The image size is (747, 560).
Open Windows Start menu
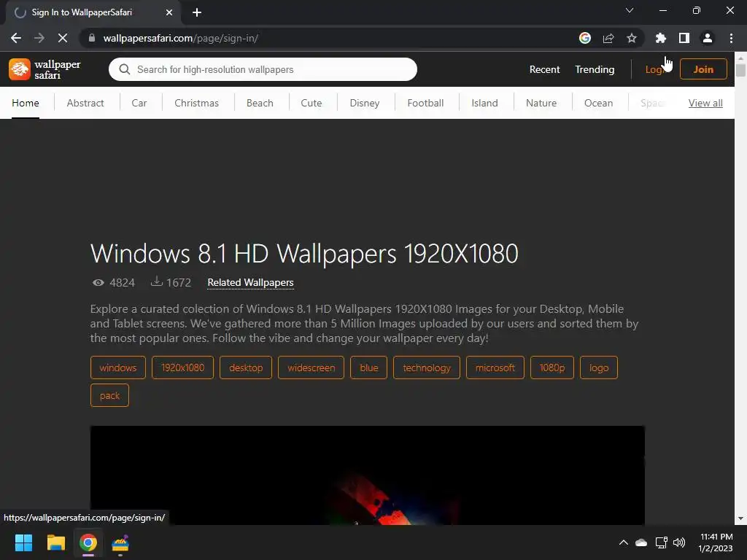(23, 542)
